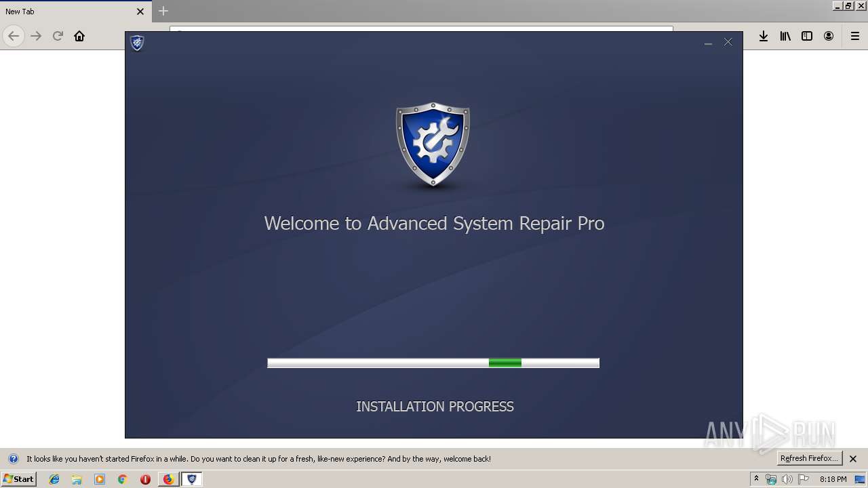Close the New Tab tab
Image resolution: width=868 pixels, height=488 pixels.
coord(140,12)
